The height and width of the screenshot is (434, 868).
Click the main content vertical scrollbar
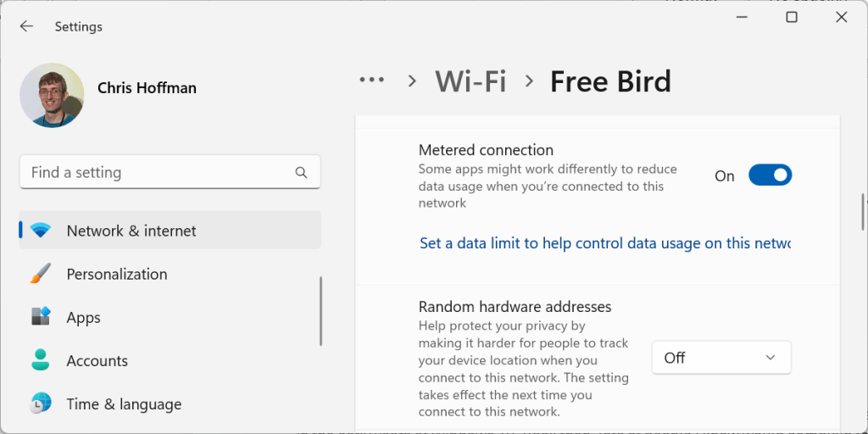point(862,212)
